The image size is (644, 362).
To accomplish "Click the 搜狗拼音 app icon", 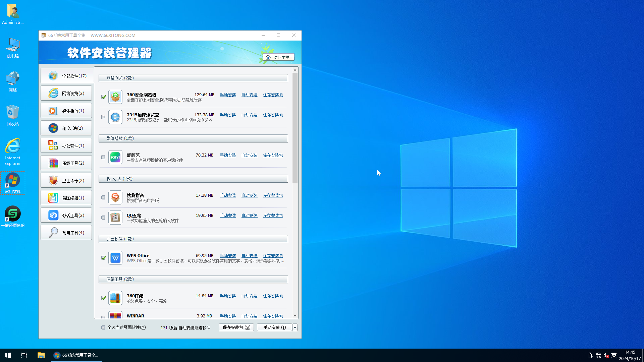I will 115,197.
